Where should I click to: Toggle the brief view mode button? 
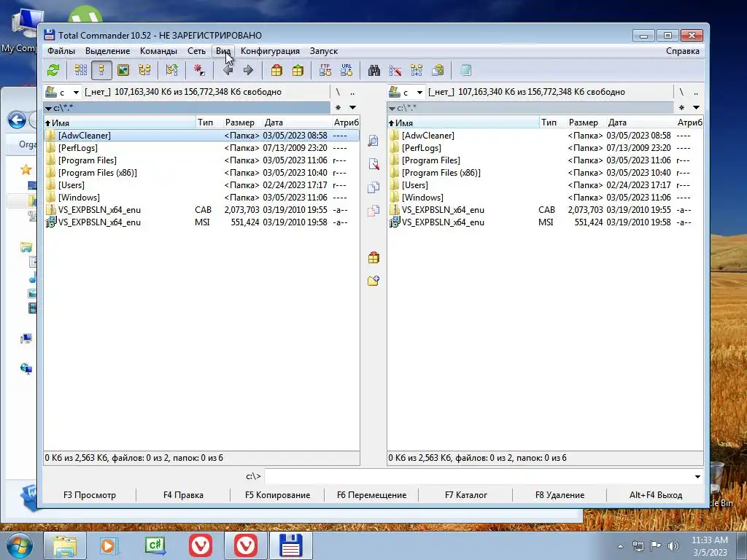click(81, 71)
